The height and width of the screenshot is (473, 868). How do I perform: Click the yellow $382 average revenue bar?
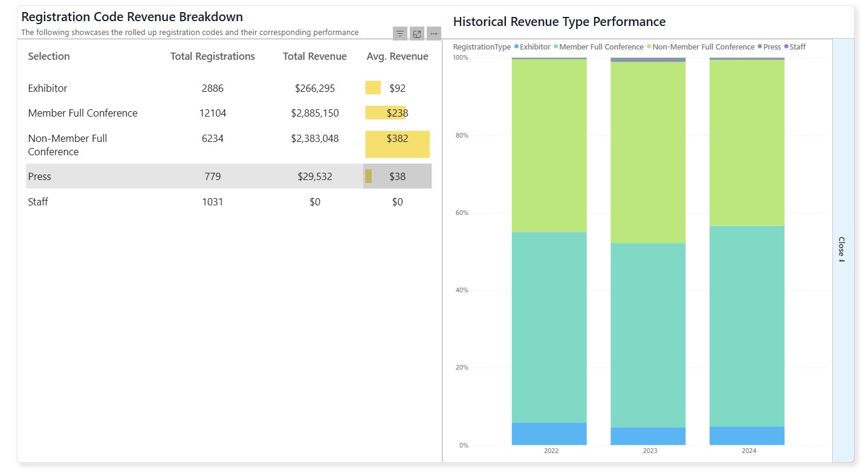point(397,144)
